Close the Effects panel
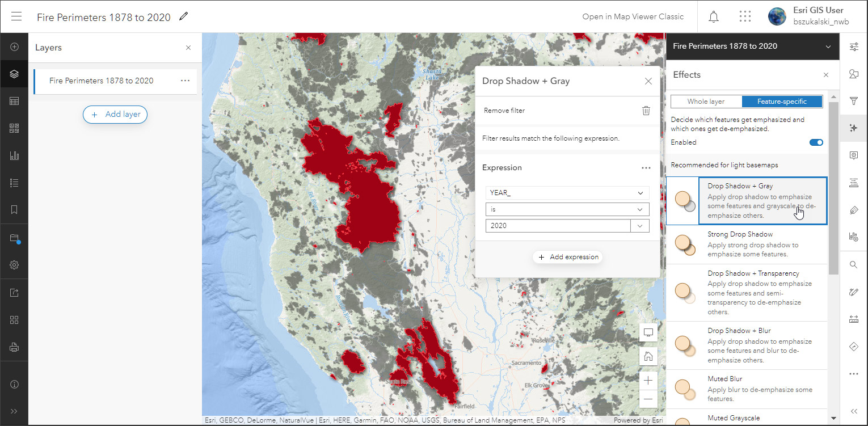The height and width of the screenshot is (426, 868). pos(826,75)
